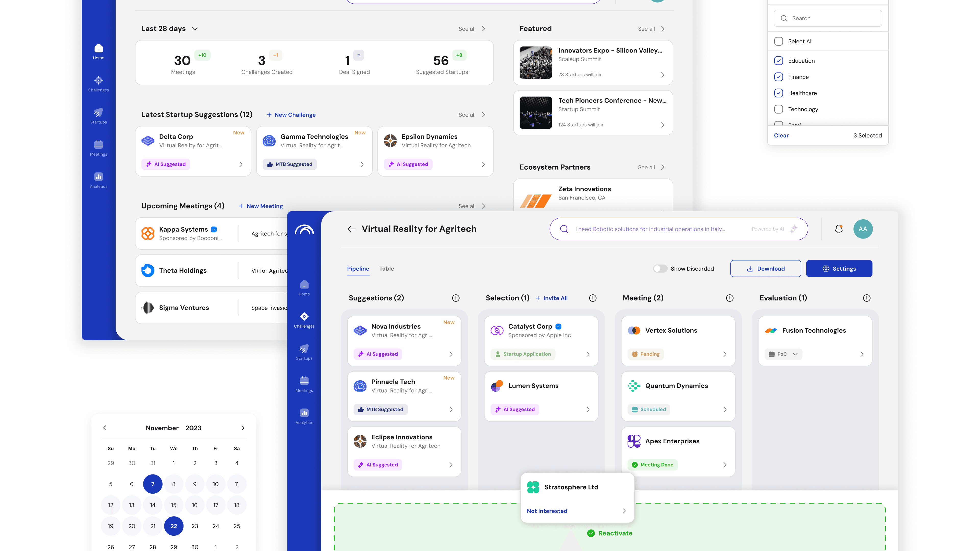980x551 pixels.
Task: Open Analytics in the left dashboard sidebar
Action: click(x=99, y=180)
